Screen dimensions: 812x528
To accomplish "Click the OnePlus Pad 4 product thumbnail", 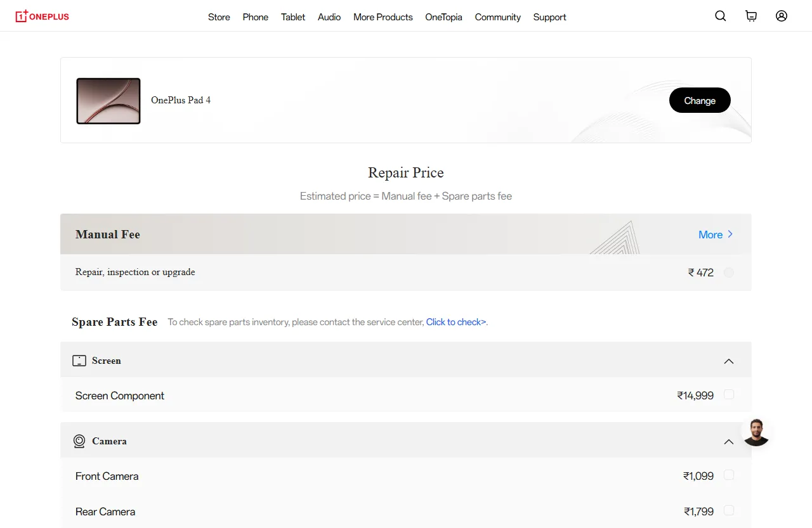I will (x=108, y=101).
